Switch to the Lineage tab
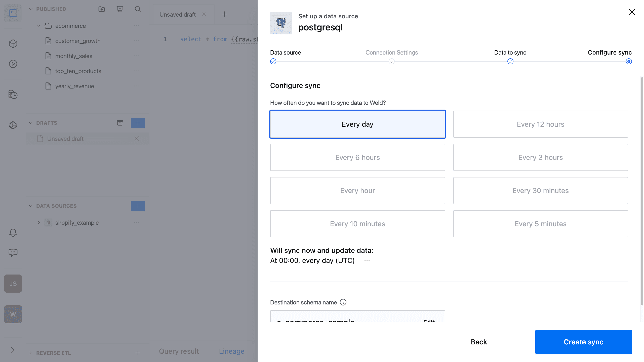 [x=231, y=351]
